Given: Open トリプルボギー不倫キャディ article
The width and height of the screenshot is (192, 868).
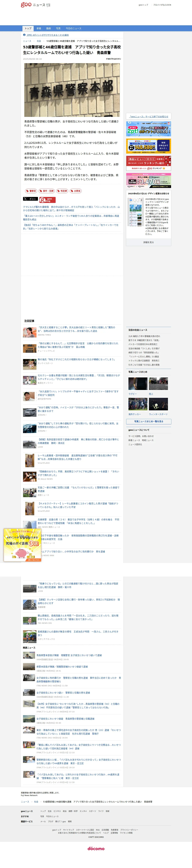Looking at the screenshot, I should 78,393.
